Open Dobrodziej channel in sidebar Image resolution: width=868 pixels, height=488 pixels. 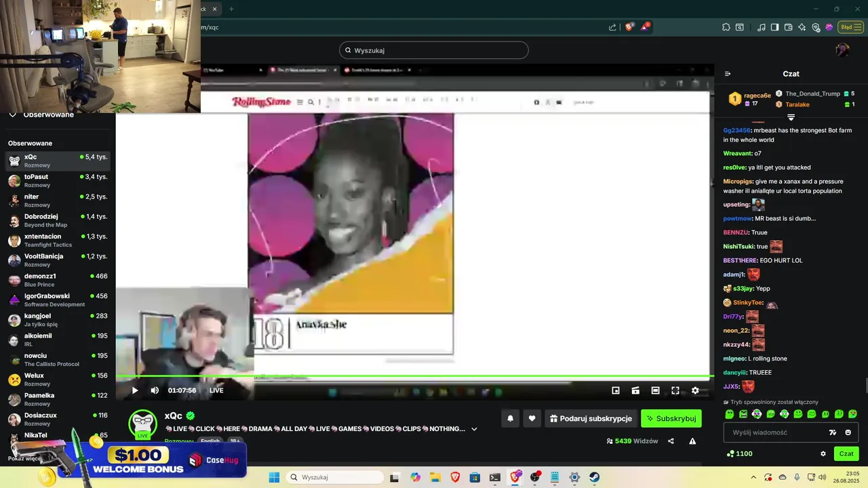pos(58,220)
